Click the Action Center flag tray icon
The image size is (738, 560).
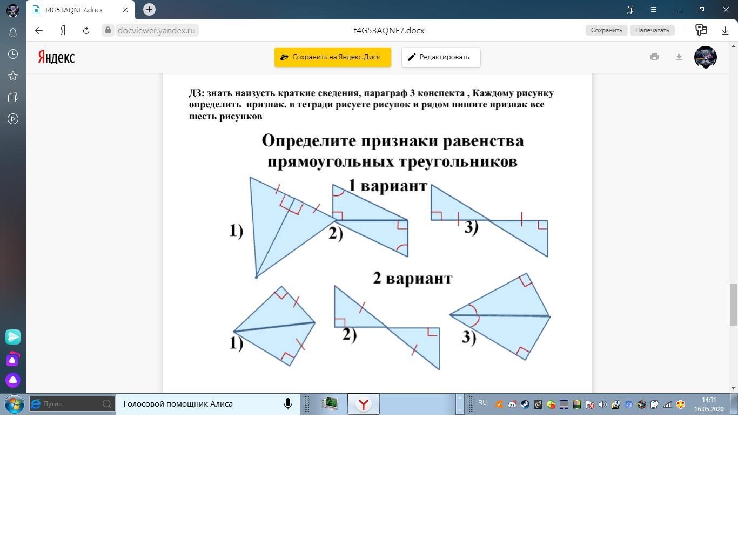pyautogui.click(x=590, y=404)
